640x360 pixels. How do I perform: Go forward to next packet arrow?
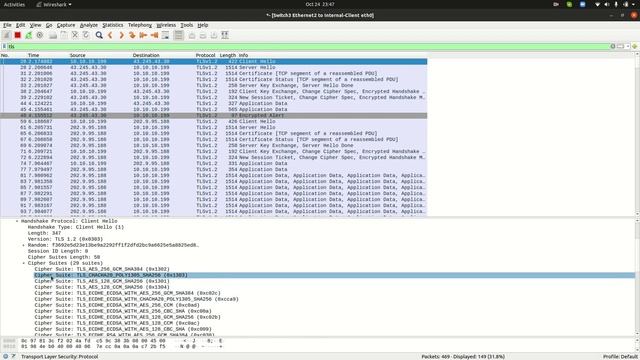point(121,36)
